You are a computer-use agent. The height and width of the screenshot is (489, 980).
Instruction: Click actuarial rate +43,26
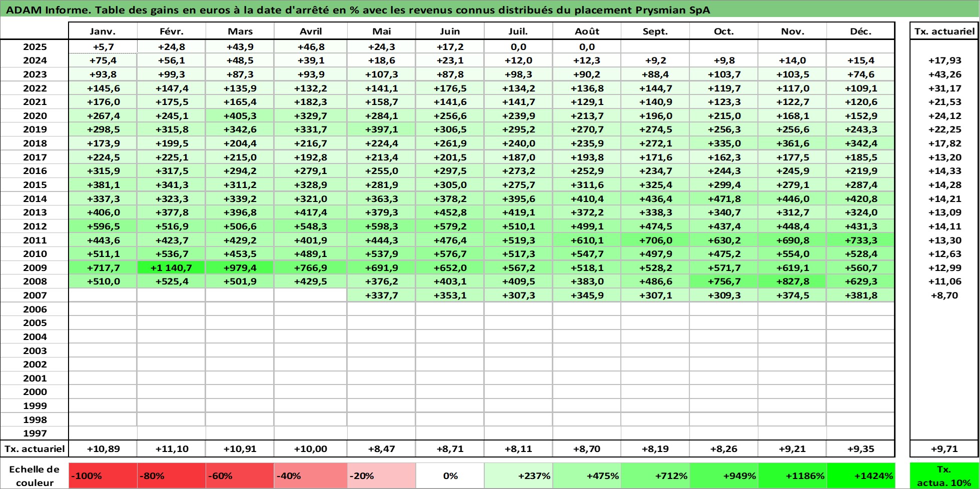(x=944, y=74)
